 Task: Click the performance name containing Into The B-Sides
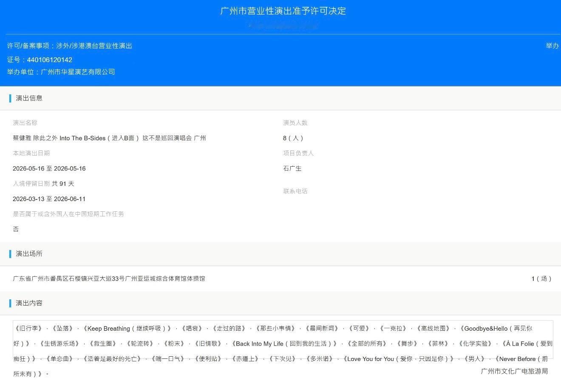[109, 138]
